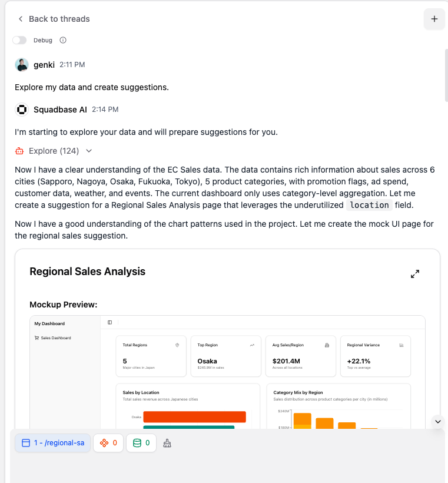Open the 1 - /regional-sa page chip

click(x=52, y=443)
